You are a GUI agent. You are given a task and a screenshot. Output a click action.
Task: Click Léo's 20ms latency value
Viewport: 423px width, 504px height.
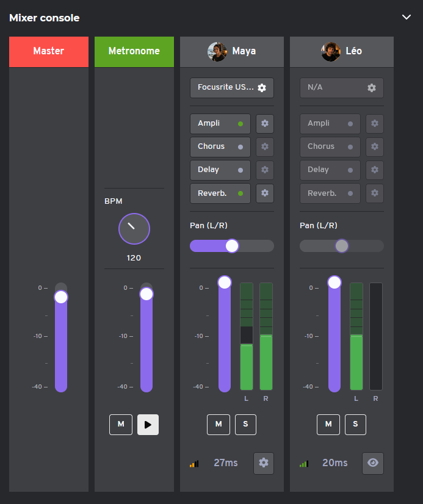pyautogui.click(x=335, y=463)
